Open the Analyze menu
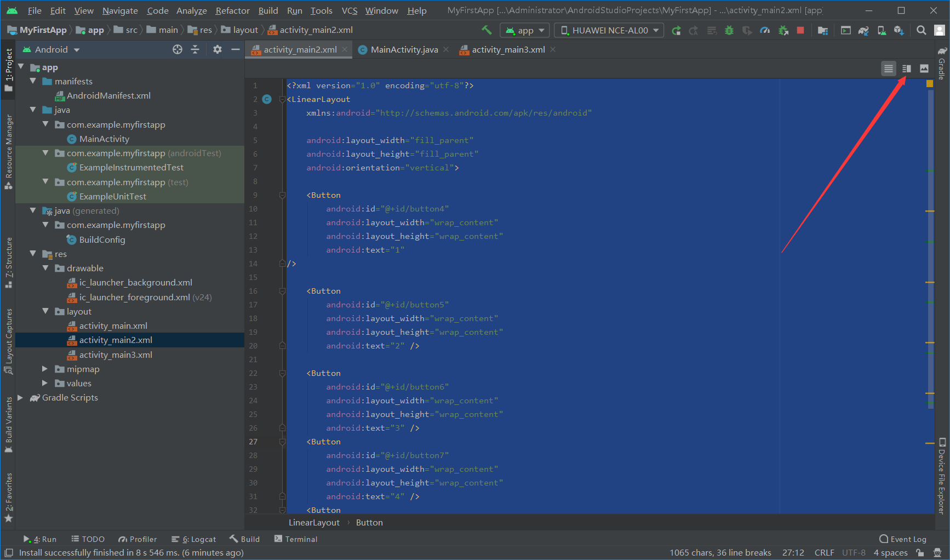This screenshot has height=560, width=950. point(191,10)
